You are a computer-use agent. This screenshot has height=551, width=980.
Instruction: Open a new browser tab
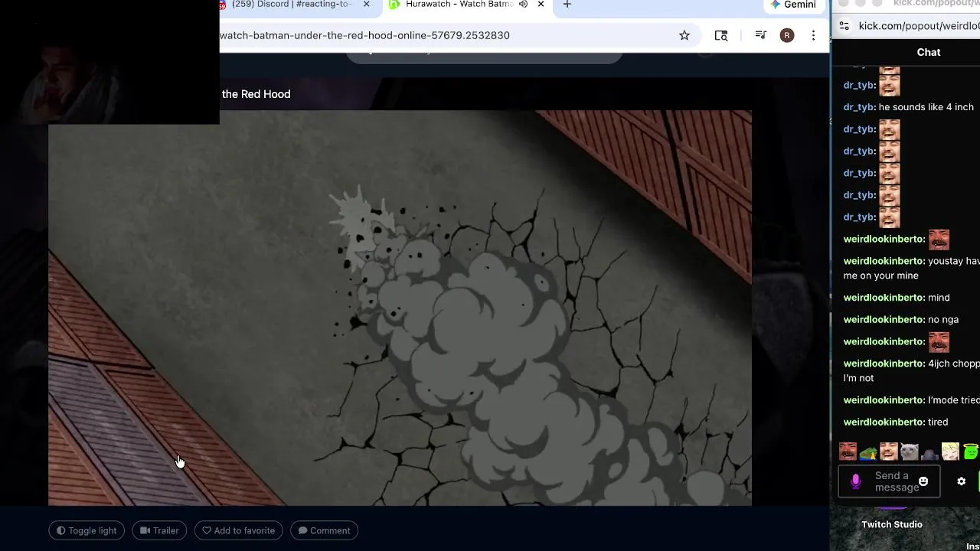click(567, 5)
